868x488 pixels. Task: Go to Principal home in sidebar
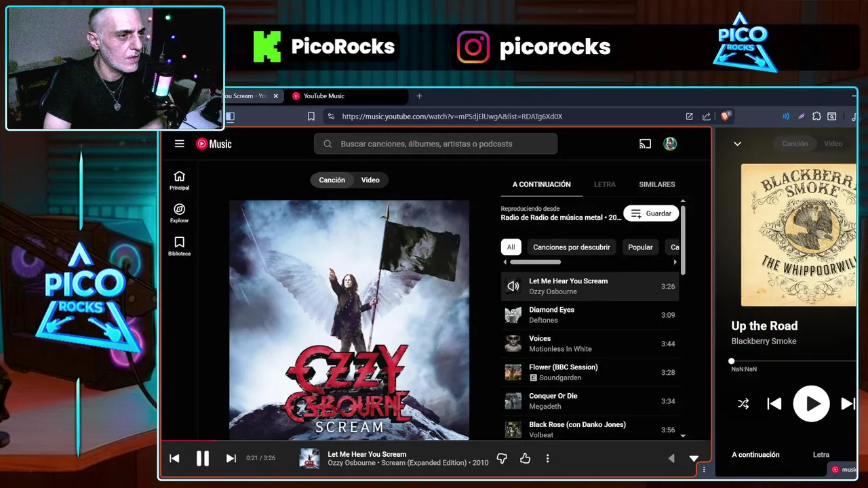click(x=179, y=180)
